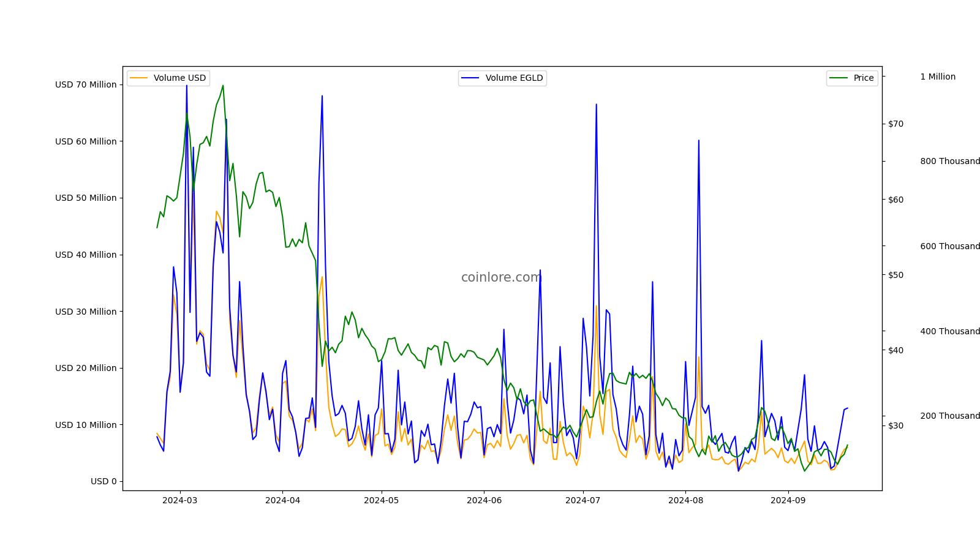Click the $70 price axis label
980x551 pixels.
[895, 124]
